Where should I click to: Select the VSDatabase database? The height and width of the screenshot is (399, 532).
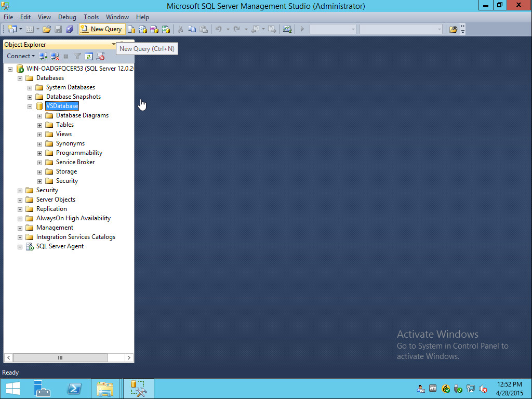pyautogui.click(x=62, y=106)
